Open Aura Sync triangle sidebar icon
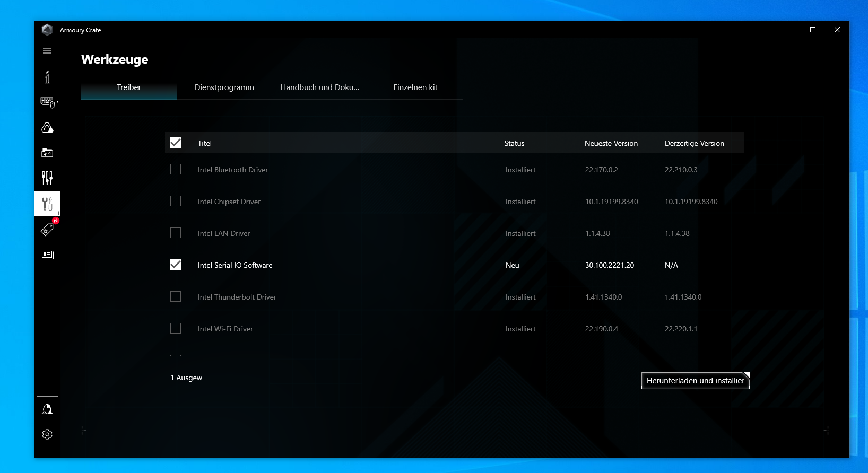Image resolution: width=868 pixels, height=473 pixels. click(47, 128)
